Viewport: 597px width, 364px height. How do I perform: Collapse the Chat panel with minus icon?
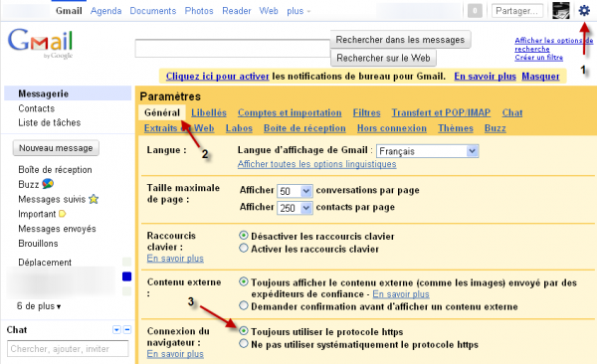click(127, 330)
